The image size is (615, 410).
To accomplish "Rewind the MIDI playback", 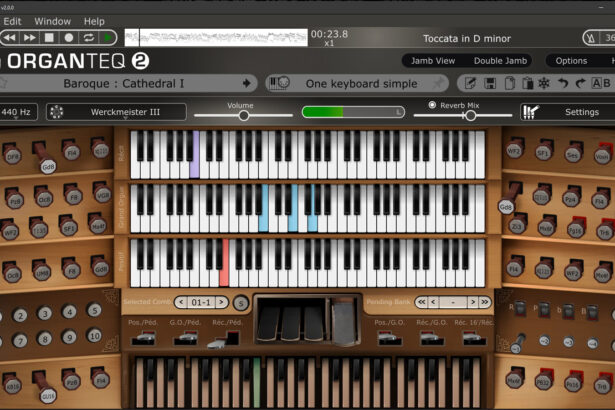I will tap(10, 38).
